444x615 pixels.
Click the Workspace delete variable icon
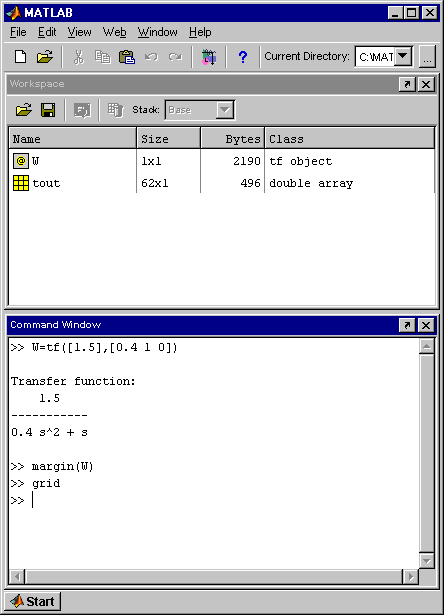[x=115, y=110]
